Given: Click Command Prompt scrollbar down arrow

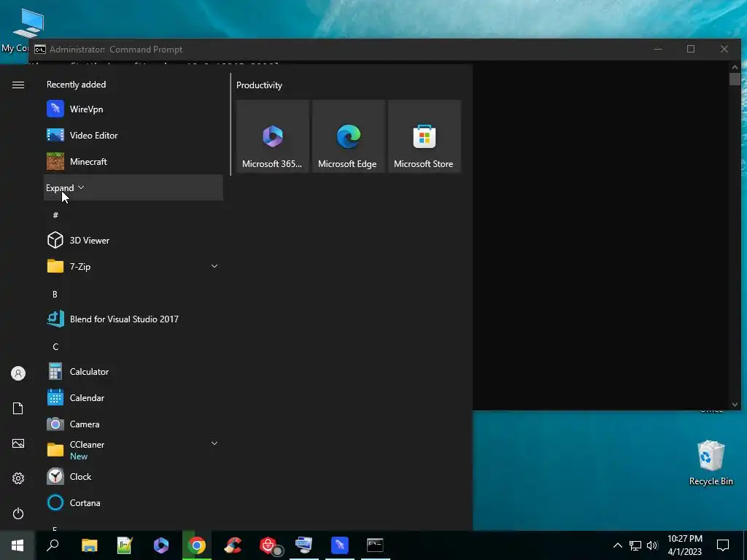Looking at the screenshot, I should coord(735,404).
